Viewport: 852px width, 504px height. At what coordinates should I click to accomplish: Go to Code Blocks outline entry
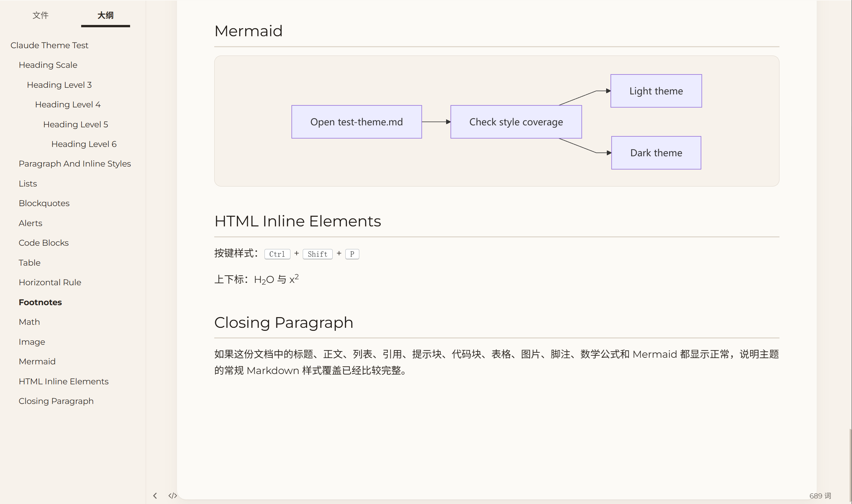click(x=44, y=243)
